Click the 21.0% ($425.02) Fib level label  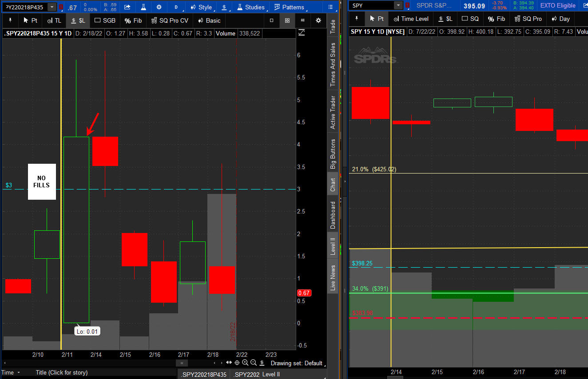374,169
